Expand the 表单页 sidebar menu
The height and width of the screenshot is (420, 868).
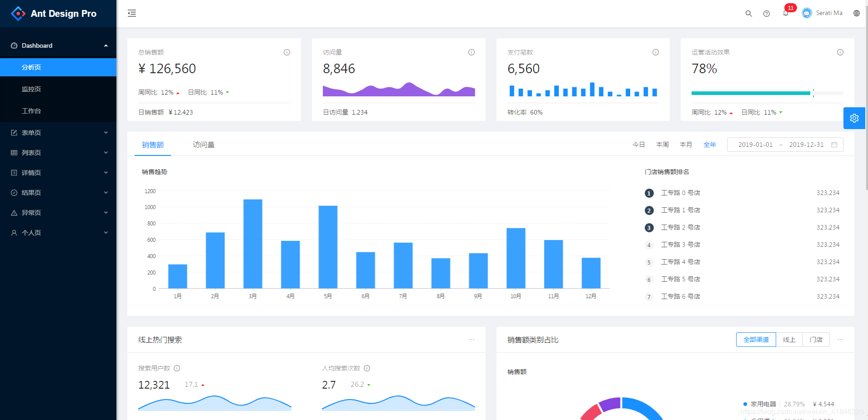point(58,133)
